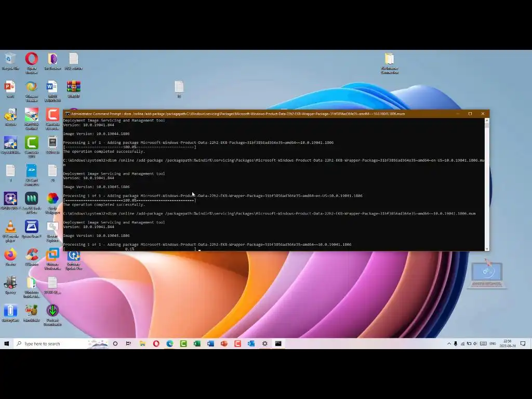Open Settings gear on the taskbar
532x399 pixels.
pos(264,343)
